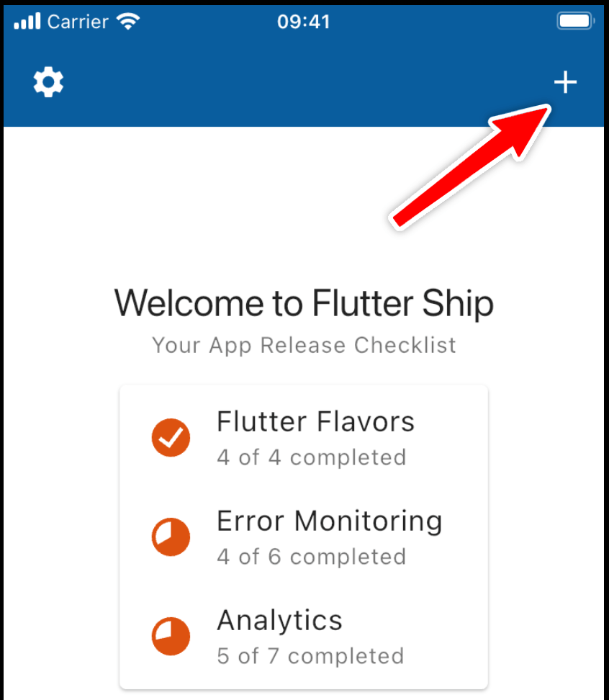Open the Settings gear icon
This screenshot has height=700, width=609.
[x=48, y=82]
